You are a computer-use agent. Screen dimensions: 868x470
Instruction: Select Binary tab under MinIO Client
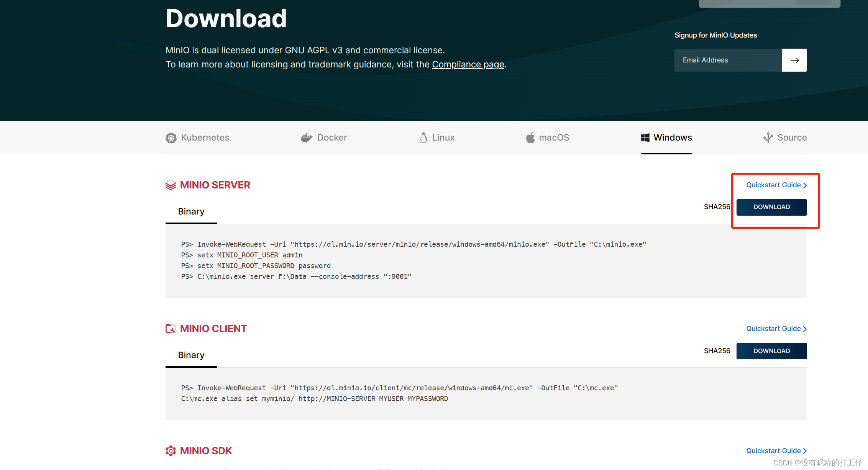(x=191, y=355)
